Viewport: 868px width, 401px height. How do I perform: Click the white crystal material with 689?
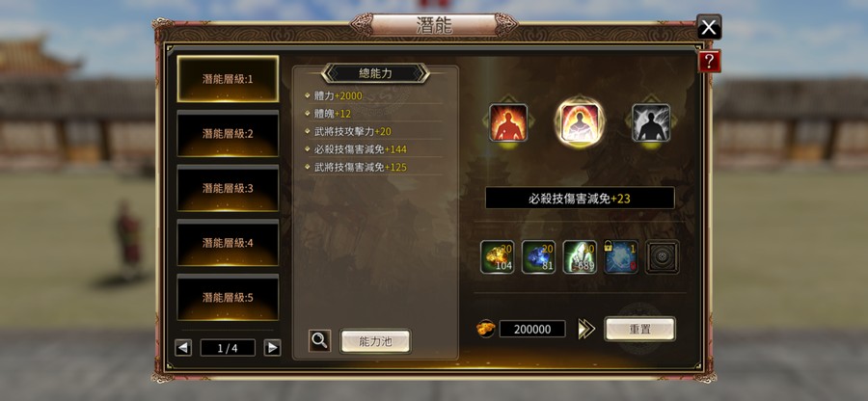(580, 257)
